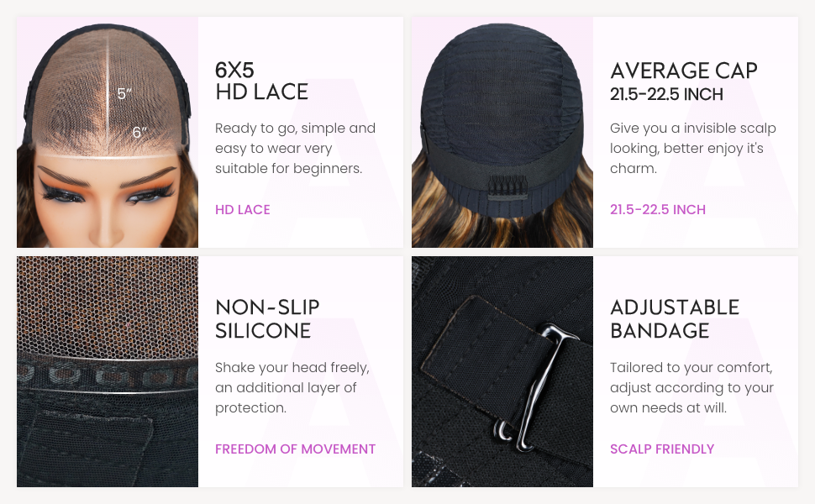This screenshot has height=504, width=815.
Task: Click the metal hook on the strap
Action: pos(534,387)
